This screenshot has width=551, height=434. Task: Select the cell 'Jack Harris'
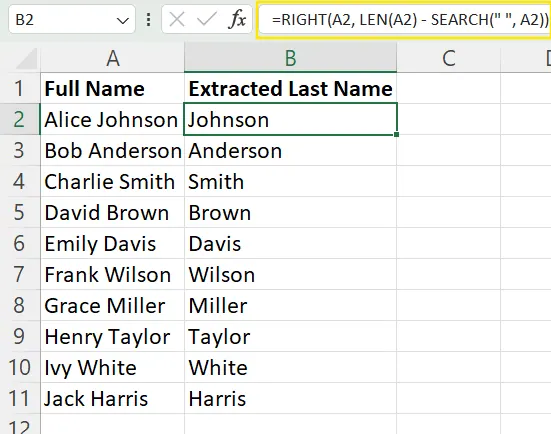click(x=112, y=398)
